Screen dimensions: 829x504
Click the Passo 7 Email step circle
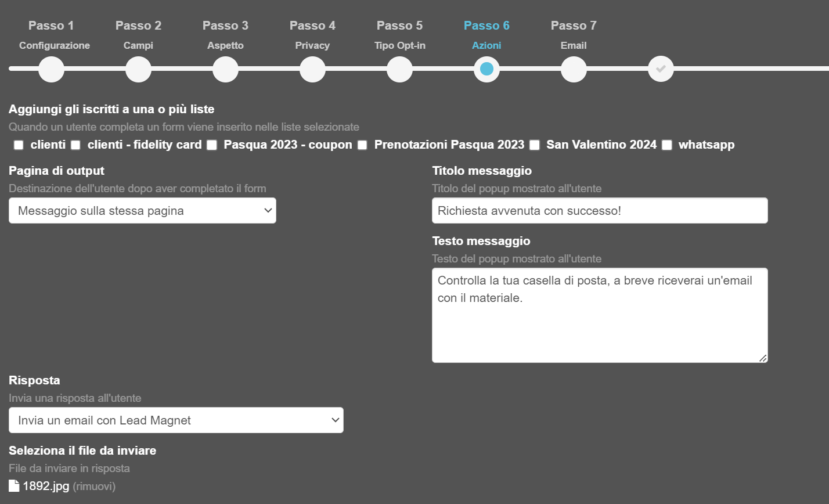point(574,69)
